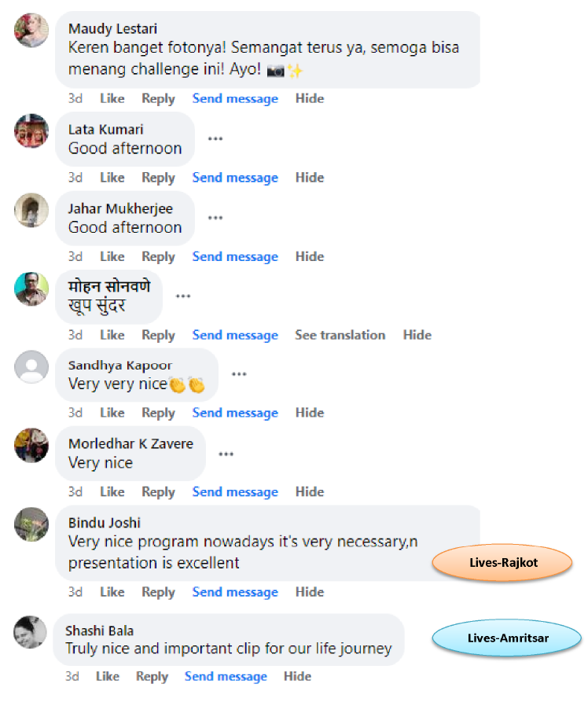
Task: Click Jahar Mukherjee's profile avatar
Action: [x=31, y=210]
